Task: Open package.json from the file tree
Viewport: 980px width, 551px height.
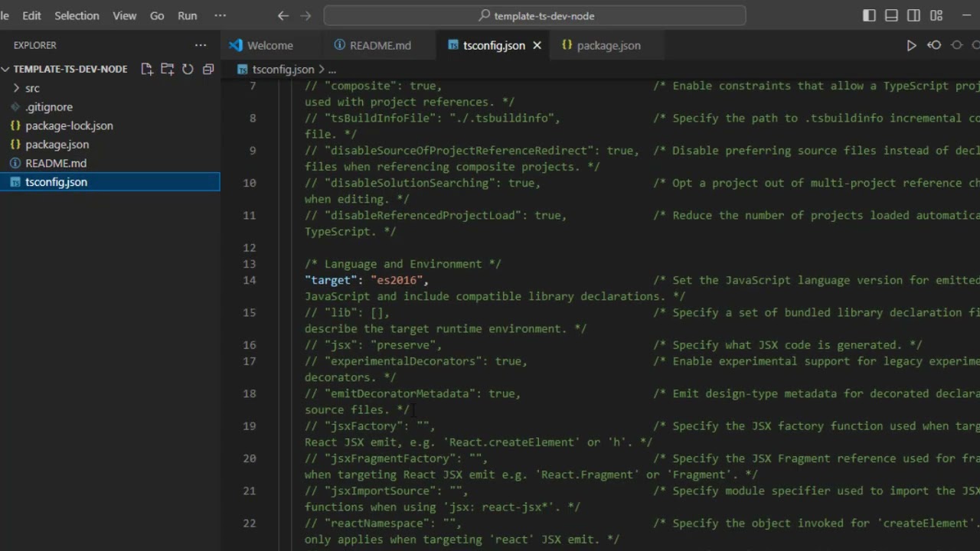Action: 57,144
